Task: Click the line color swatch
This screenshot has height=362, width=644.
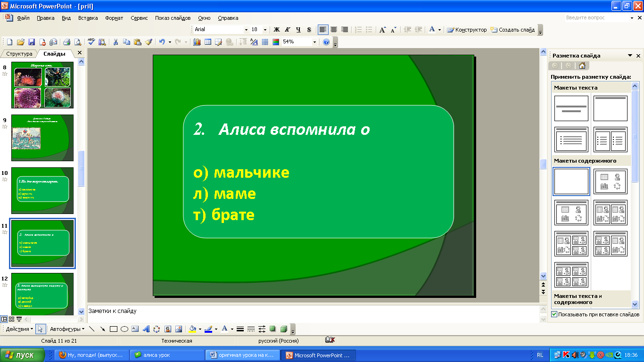Action: pyautogui.click(x=208, y=329)
